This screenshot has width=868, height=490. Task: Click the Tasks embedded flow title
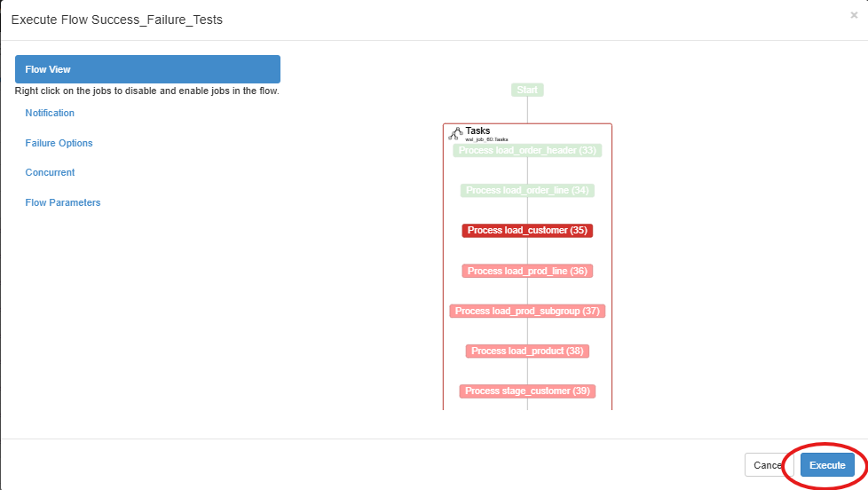pos(477,130)
